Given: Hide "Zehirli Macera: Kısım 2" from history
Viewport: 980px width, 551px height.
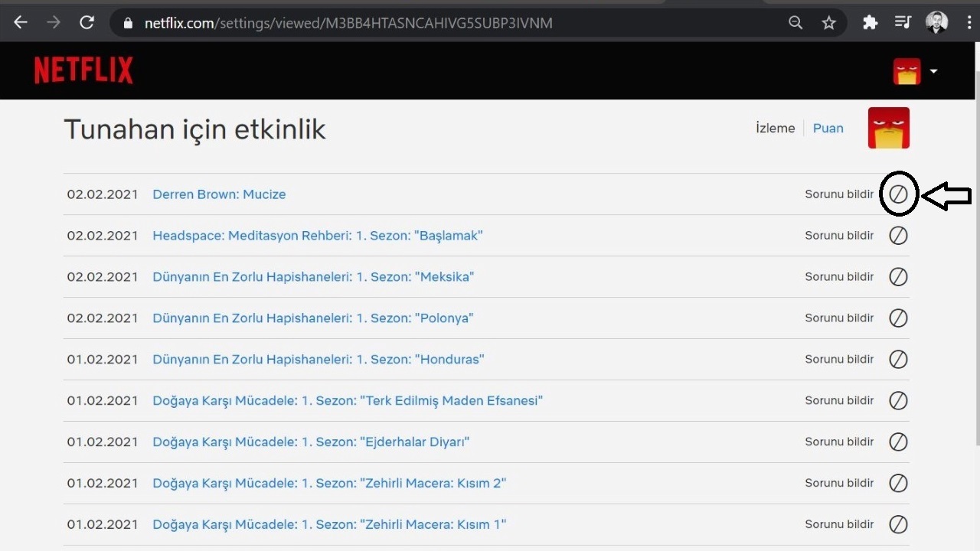Looking at the screenshot, I should coord(898,484).
